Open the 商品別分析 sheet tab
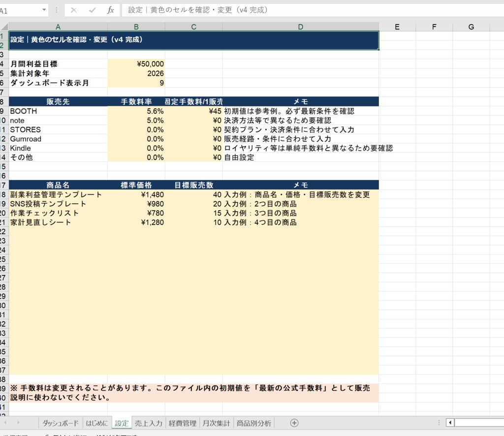This screenshot has width=504, height=436. pos(254,423)
